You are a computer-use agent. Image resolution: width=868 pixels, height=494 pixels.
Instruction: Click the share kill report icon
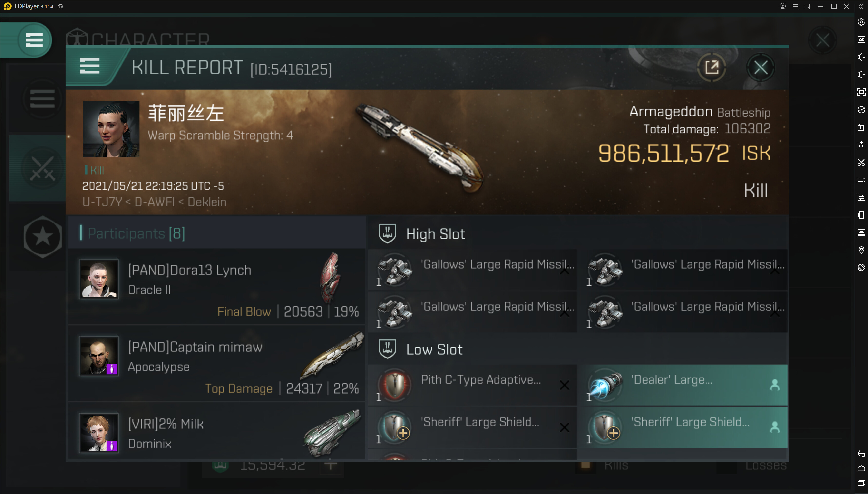[712, 67]
